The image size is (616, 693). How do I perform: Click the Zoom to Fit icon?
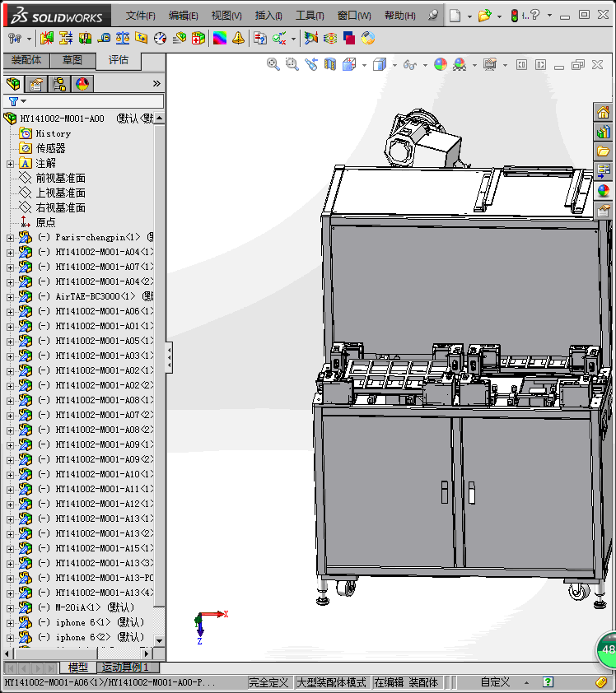pos(273,64)
